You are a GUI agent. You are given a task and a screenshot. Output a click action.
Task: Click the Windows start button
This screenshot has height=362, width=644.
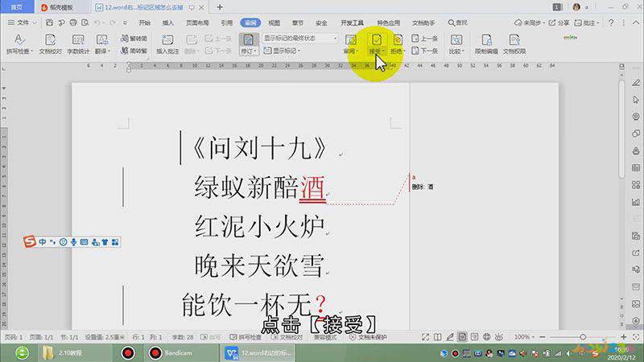[x=22, y=353]
